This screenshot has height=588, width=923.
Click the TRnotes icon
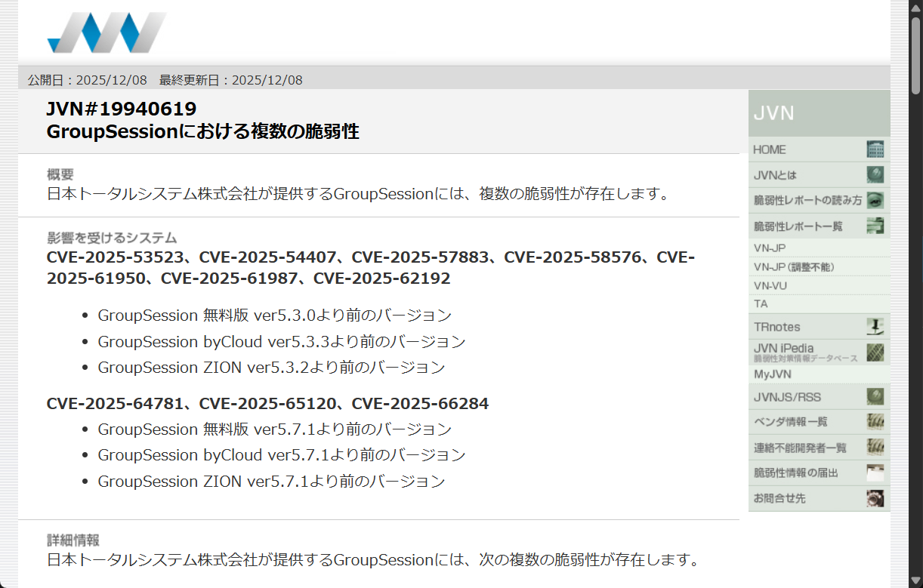875,327
